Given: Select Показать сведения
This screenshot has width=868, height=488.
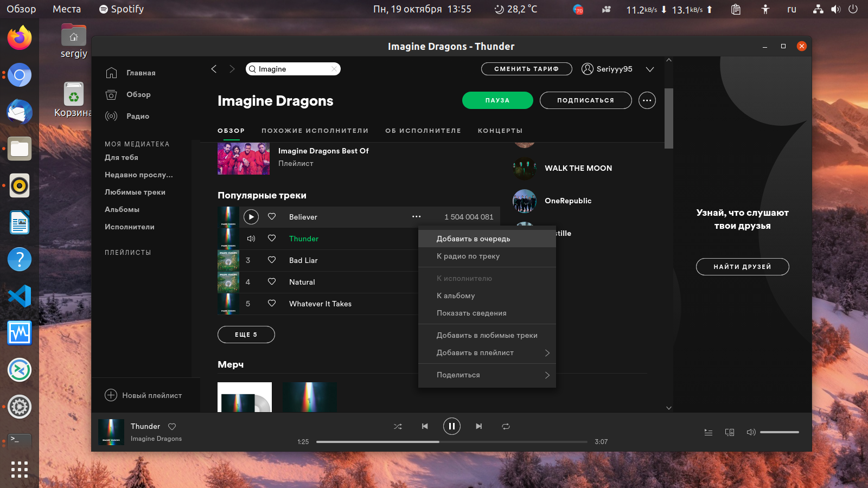Looking at the screenshot, I should click(x=487, y=313).
